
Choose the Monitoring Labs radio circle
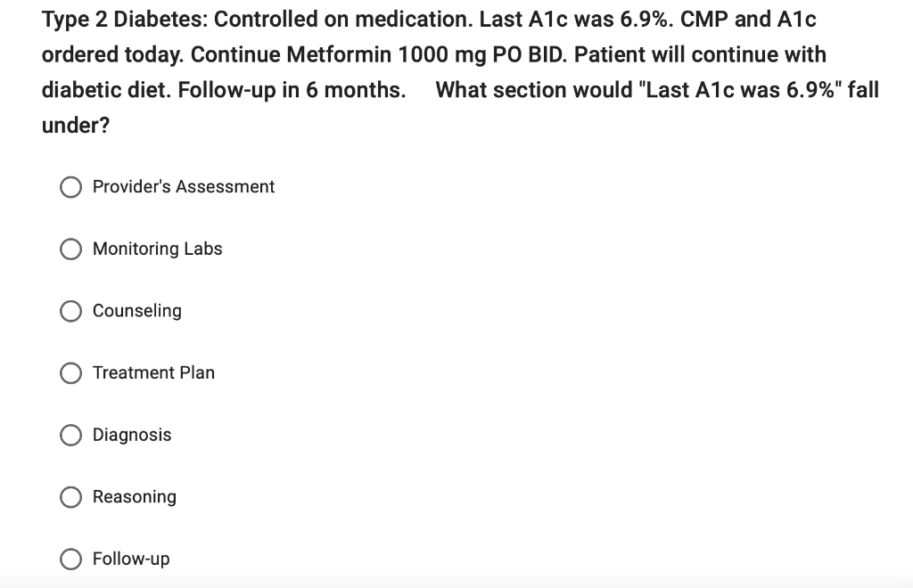(71, 249)
